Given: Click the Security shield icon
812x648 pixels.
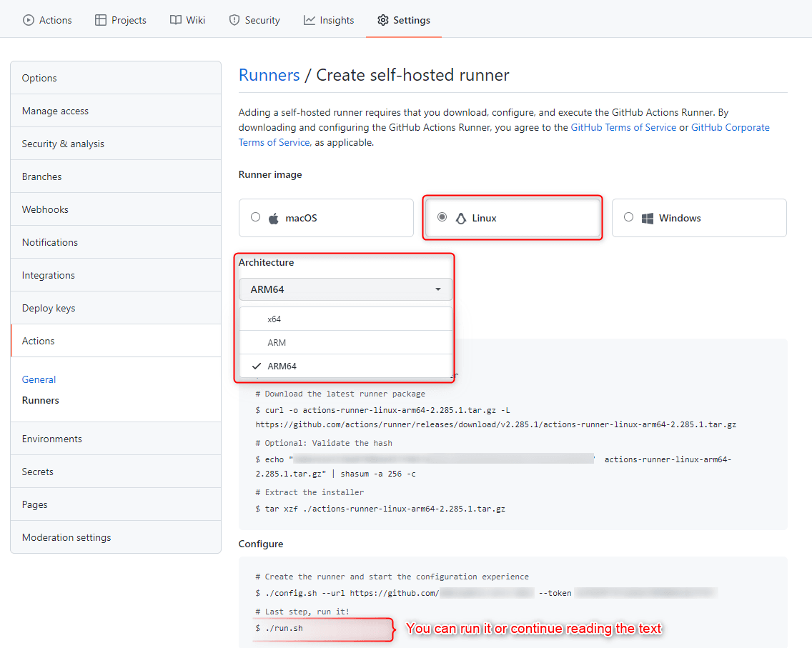Looking at the screenshot, I should pyautogui.click(x=234, y=20).
